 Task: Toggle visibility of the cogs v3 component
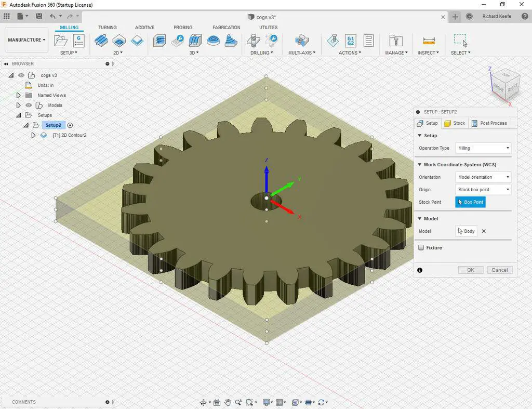click(x=21, y=75)
